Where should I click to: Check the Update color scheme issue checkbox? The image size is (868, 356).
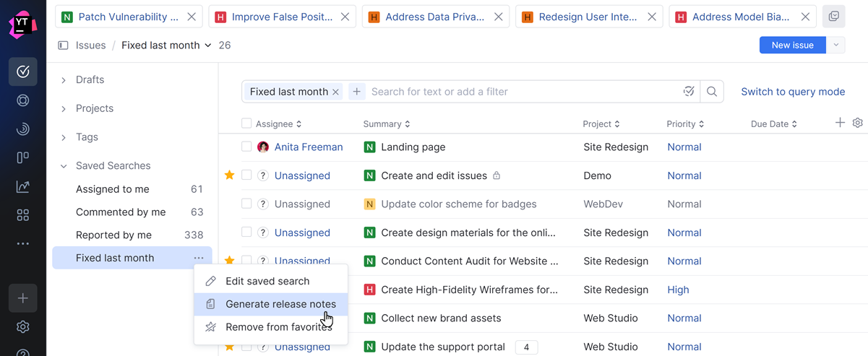pyautogui.click(x=246, y=204)
